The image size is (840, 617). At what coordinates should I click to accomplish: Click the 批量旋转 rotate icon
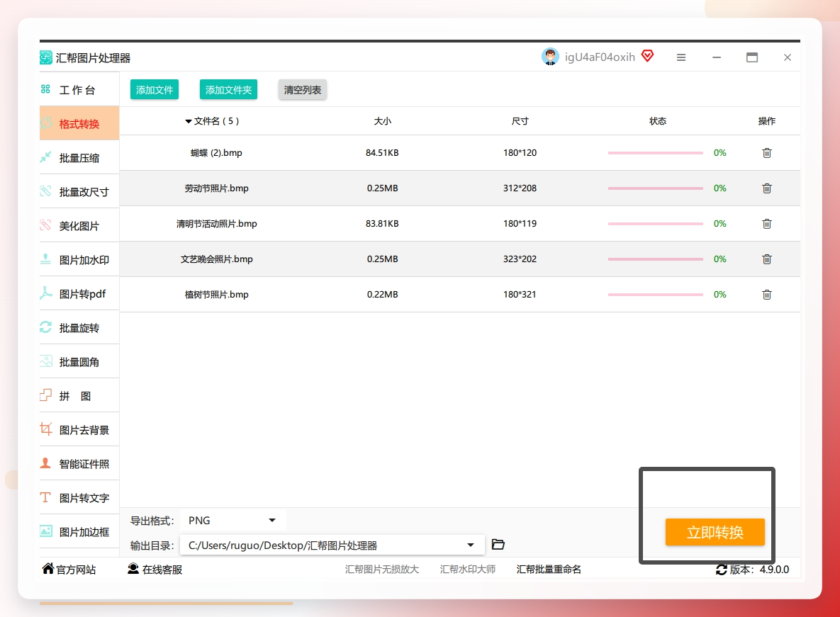pos(45,327)
